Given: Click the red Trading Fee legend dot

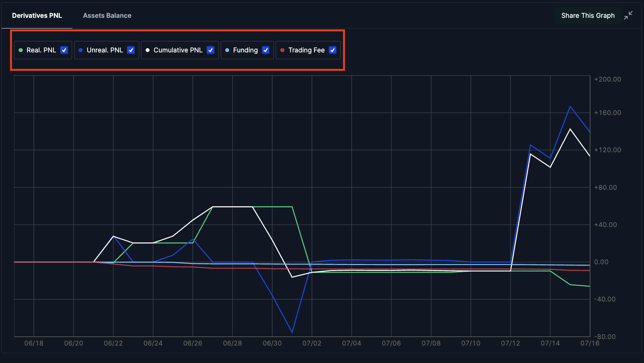Looking at the screenshot, I should click(x=282, y=50).
